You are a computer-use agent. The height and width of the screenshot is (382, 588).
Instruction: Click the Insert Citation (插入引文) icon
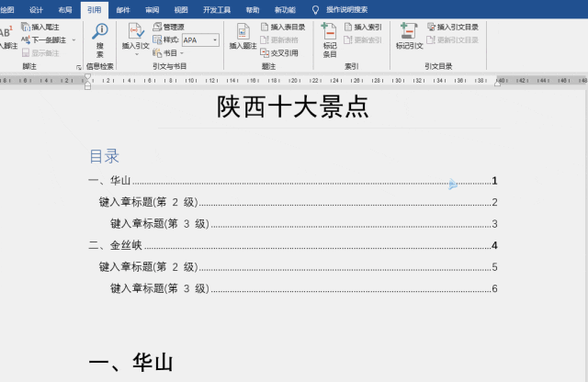[135, 35]
